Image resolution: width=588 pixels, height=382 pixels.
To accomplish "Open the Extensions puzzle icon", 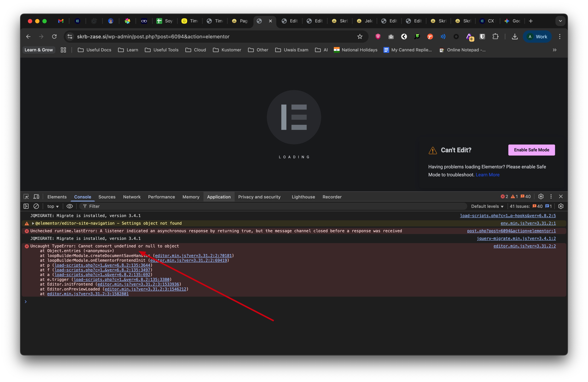I will [495, 37].
